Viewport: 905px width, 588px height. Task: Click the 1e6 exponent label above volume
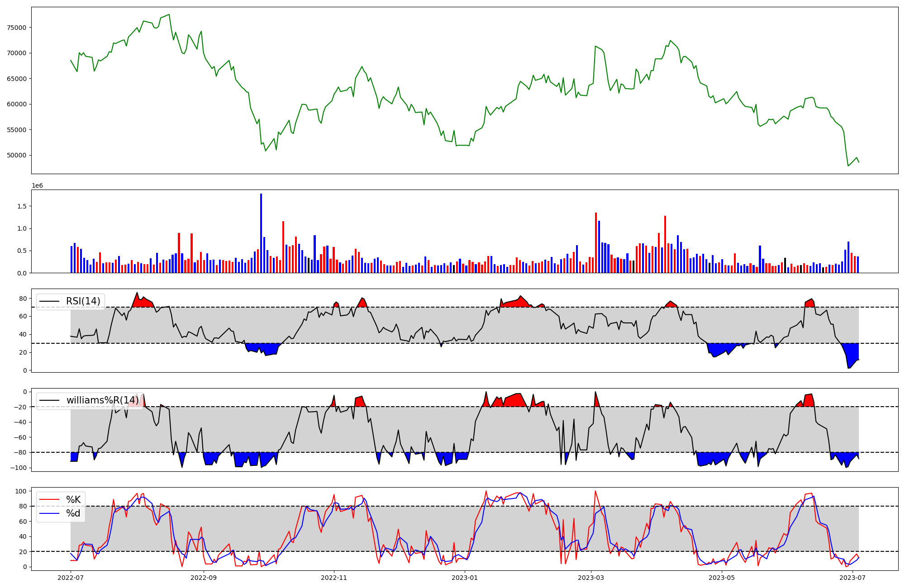37,186
